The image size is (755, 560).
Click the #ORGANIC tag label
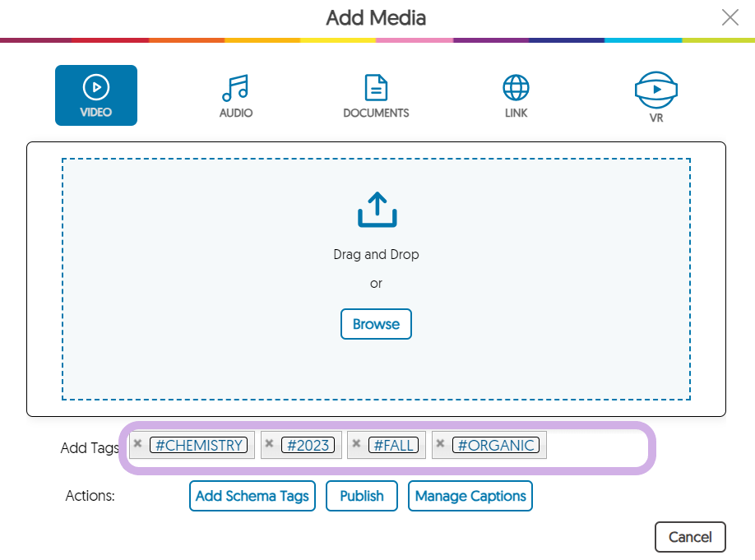click(496, 445)
